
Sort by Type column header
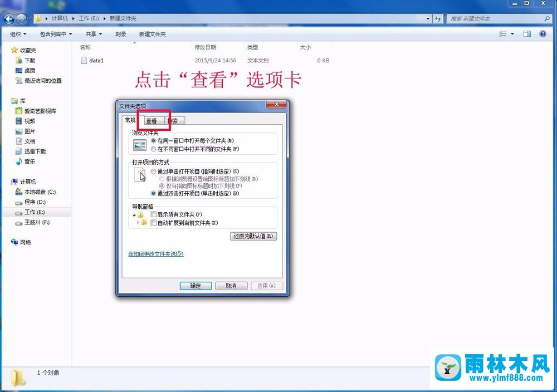point(252,47)
